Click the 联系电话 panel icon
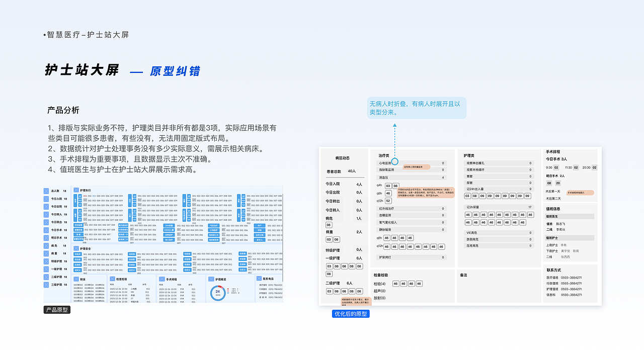The height and width of the screenshot is (362, 644). (x=259, y=279)
